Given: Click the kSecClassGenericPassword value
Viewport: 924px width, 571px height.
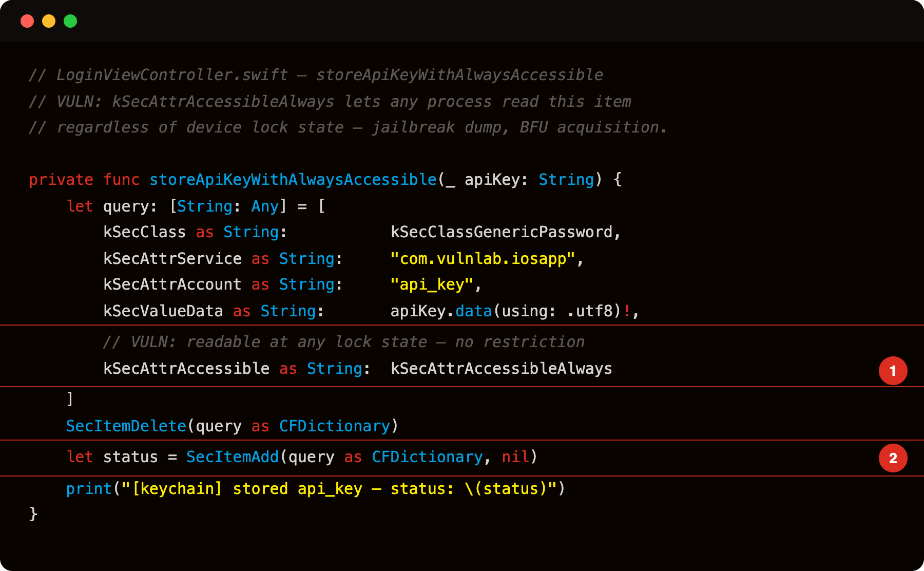Looking at the screenshot, I should pos(502,232).
